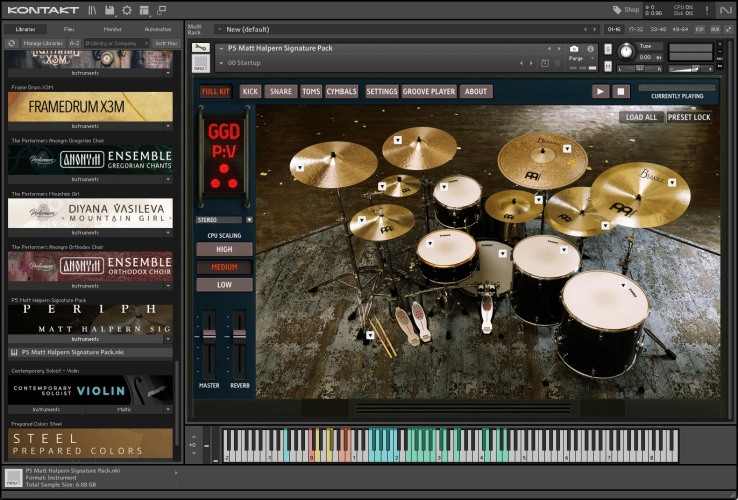This screenshot has width=738, height=500.
Task: Open Contemporary Soloist Violin library options arrow
Action: pos(167,409)
